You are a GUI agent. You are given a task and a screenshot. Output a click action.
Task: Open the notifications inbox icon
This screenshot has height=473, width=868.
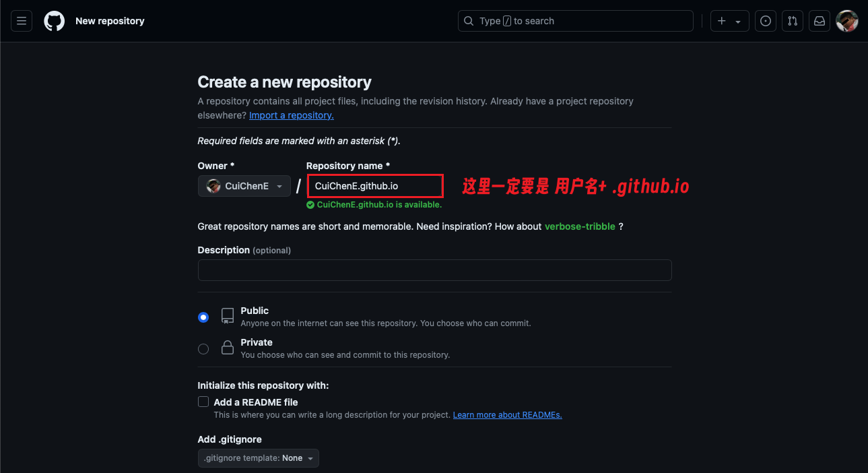point(820,21)
